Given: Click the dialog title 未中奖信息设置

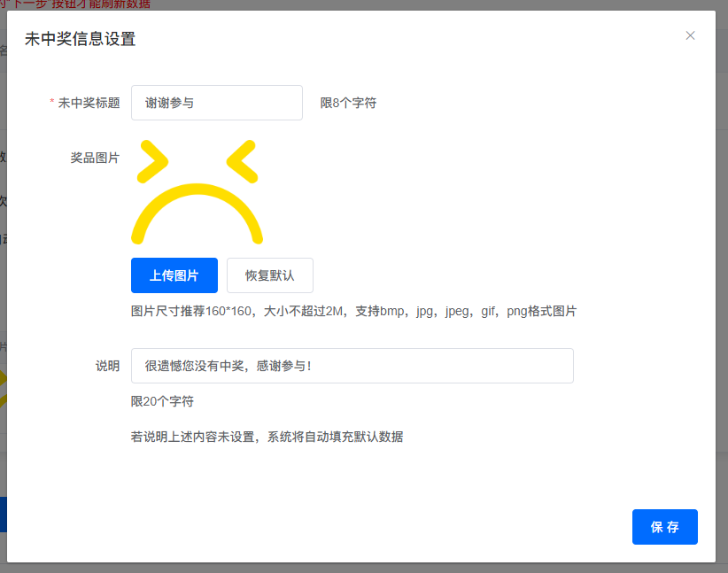Looking at the screenshot, I should 80,39.
